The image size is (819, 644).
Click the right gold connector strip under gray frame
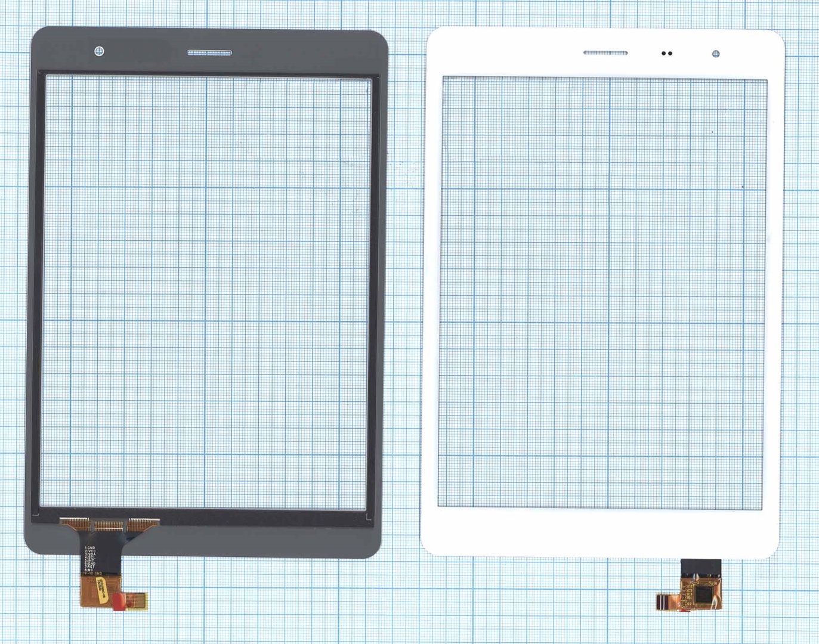point(144,524)
